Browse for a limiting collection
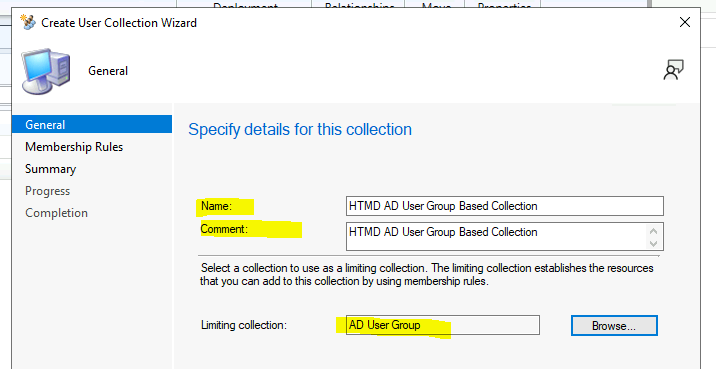Image resolution: width=716 pixels, height=369 pixels. (614, 326)
